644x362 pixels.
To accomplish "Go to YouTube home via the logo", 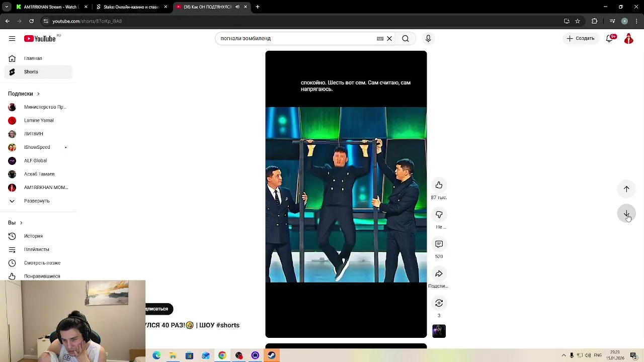I will [40, 39].
